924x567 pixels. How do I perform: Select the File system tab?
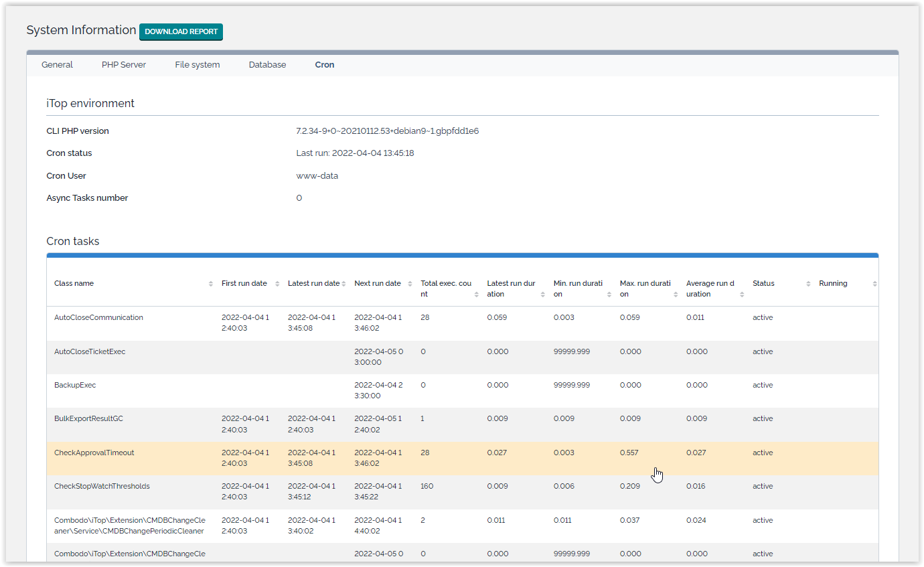pyautogui.click(x=197, y=65)
